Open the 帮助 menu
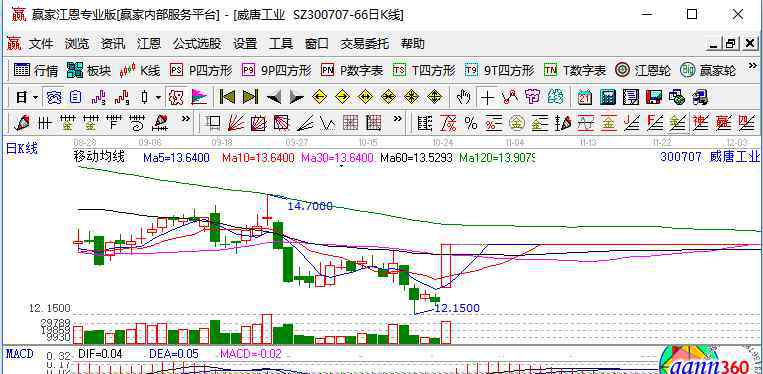The width and height of the screenshot is (763, 374). (x=413, y=44)
